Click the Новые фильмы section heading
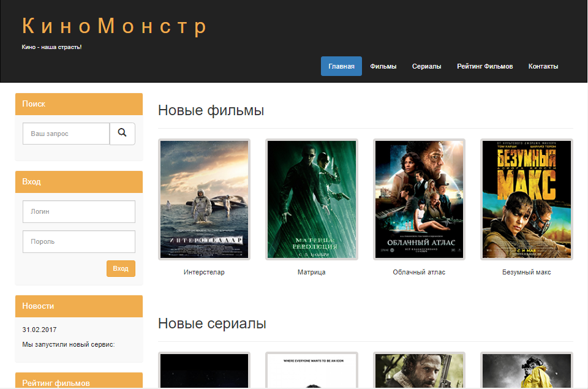 tap(211, 110)
